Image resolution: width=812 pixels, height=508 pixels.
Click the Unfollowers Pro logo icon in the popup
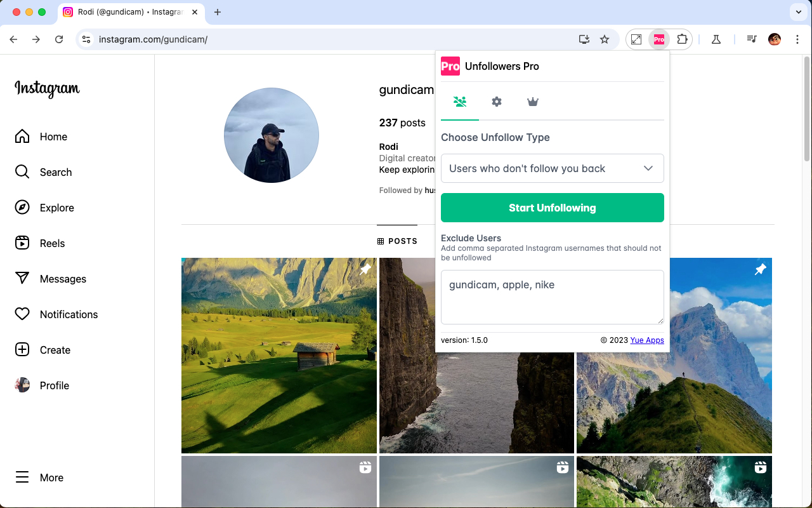tap(450, 66)
